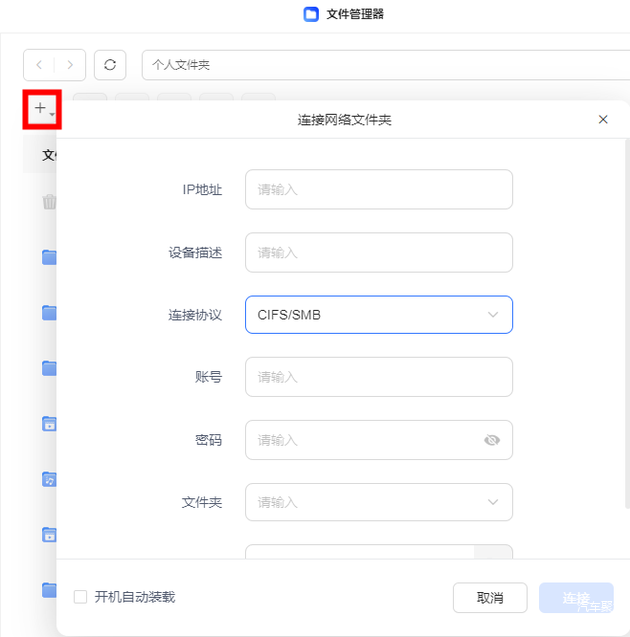Go forward with the right arrow button

pyautogui.click(x=70, y=65)
